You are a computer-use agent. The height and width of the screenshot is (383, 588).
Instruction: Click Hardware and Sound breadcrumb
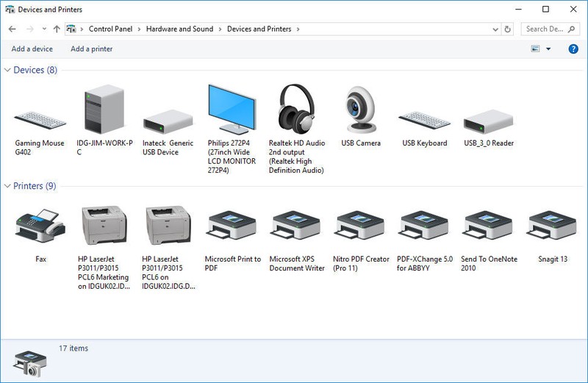(179, 29)
